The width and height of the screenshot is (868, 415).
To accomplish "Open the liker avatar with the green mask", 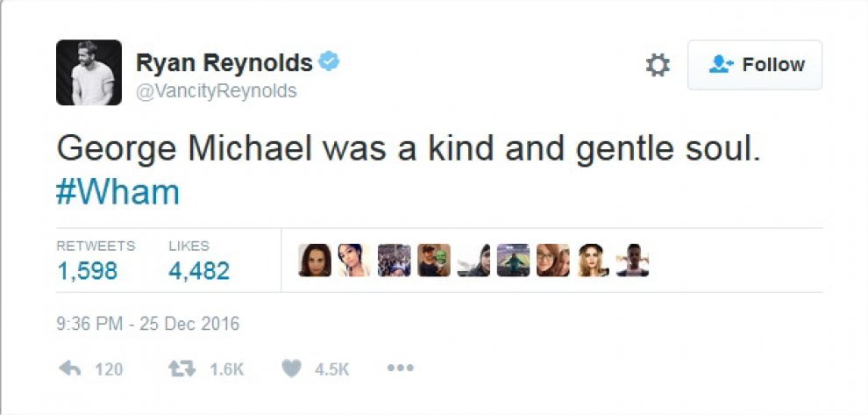I will (x=434, y=261).
